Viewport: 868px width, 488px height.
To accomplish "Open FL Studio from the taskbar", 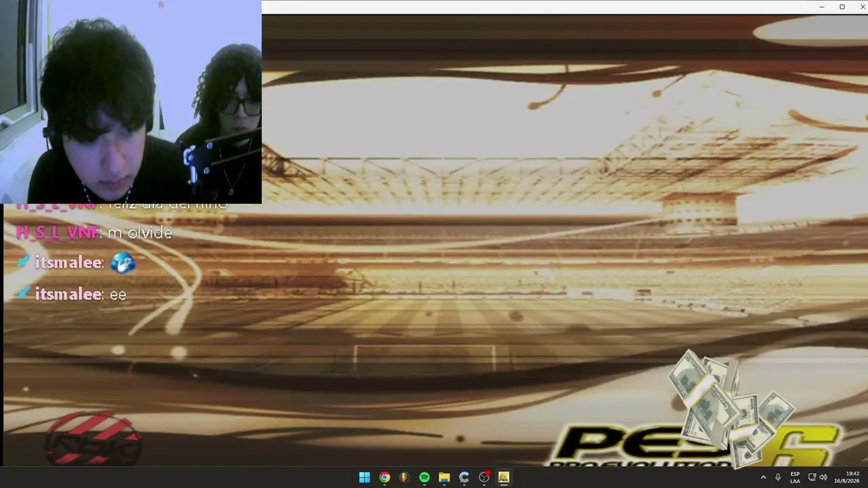I will point(404,477).
